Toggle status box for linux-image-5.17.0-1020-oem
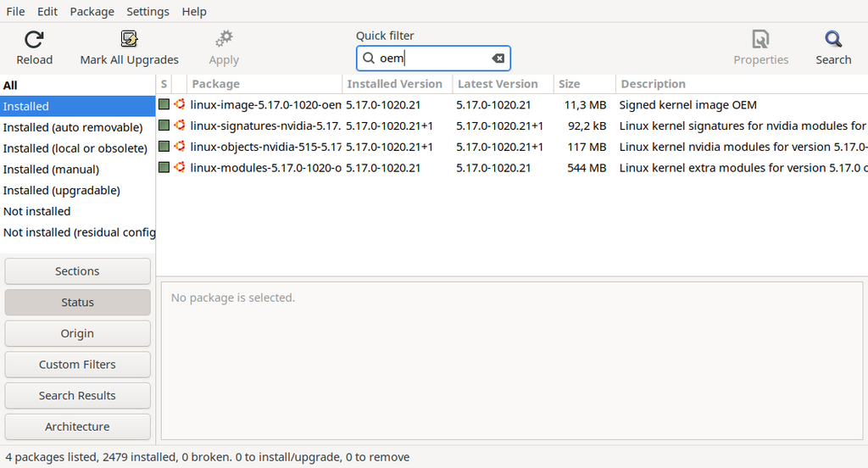The width and height of the screenshot is (868, 468). coord(164,104)
